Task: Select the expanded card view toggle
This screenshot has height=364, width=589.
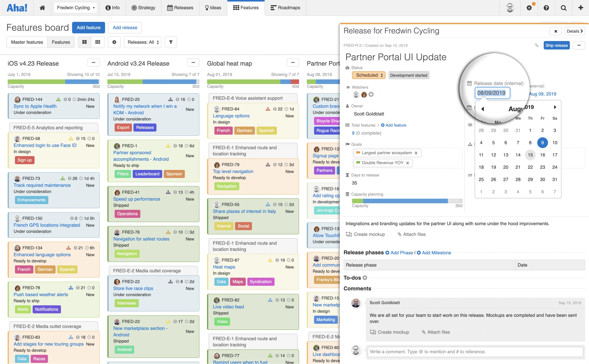Action: click(x=84, y=42)
